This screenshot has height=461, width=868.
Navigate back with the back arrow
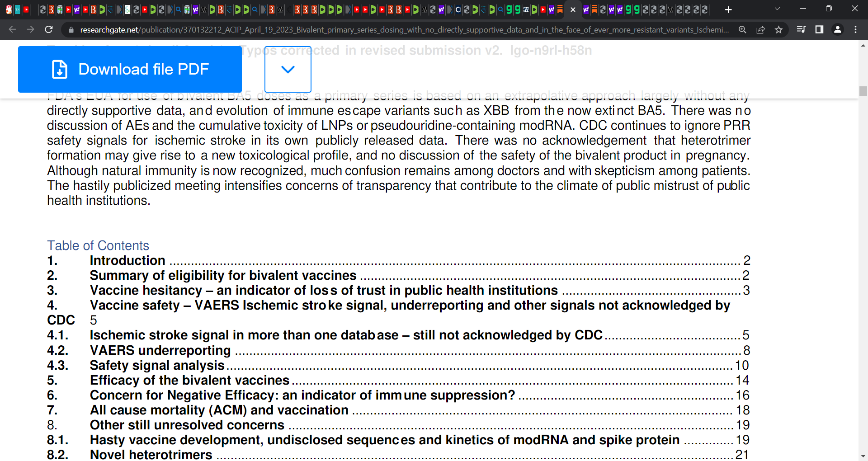(x=12, y=29)
